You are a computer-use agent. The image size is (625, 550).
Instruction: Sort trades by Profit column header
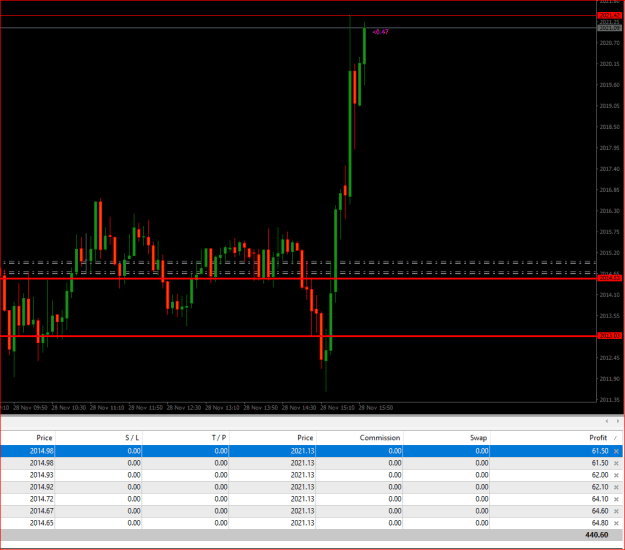(598, 438)
